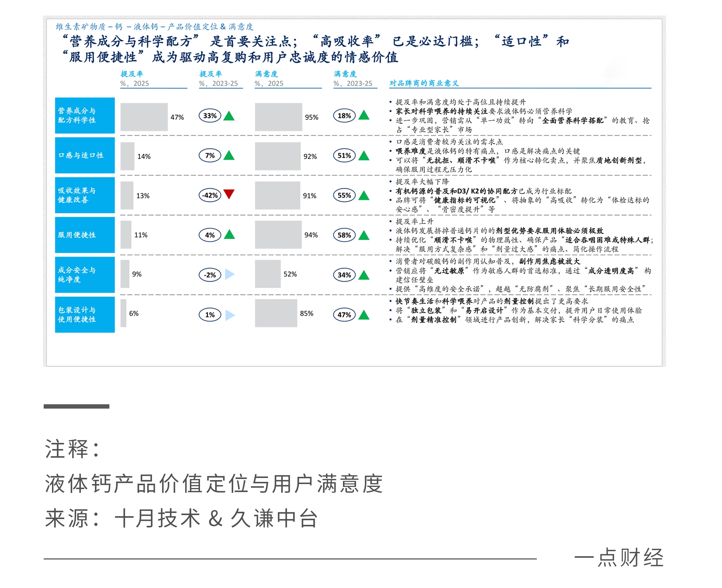722x588 pixels.
Task: Click the source text 十月技术 & 久谦中台
Action: pos(216,518)
